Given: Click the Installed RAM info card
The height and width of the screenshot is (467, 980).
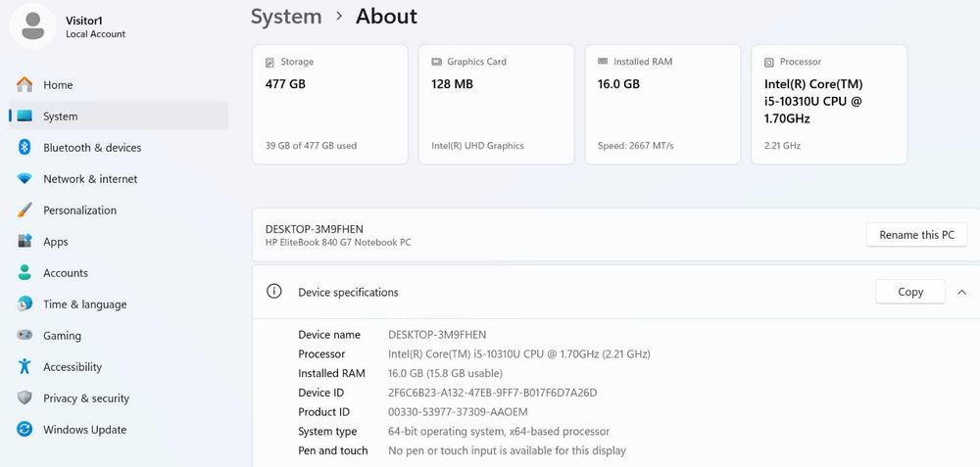Looking at the screenshot, I should click(662, 104).
